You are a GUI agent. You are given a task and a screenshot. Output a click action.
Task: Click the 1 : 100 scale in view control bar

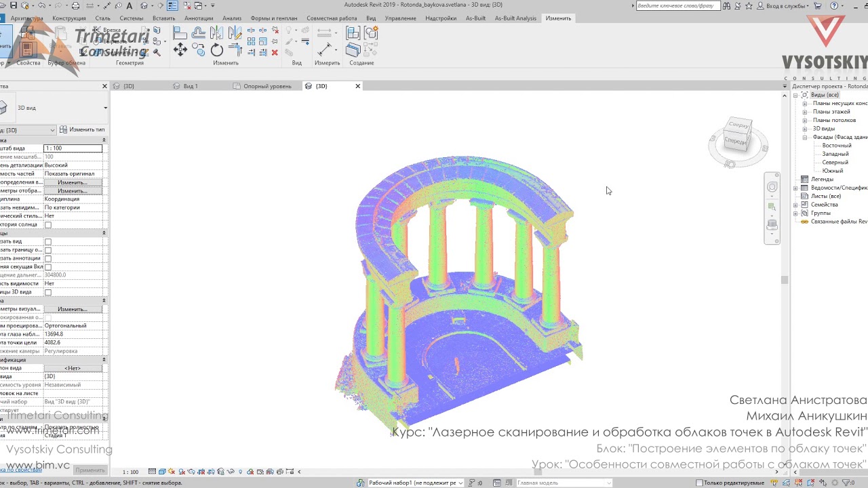point(130,472)
